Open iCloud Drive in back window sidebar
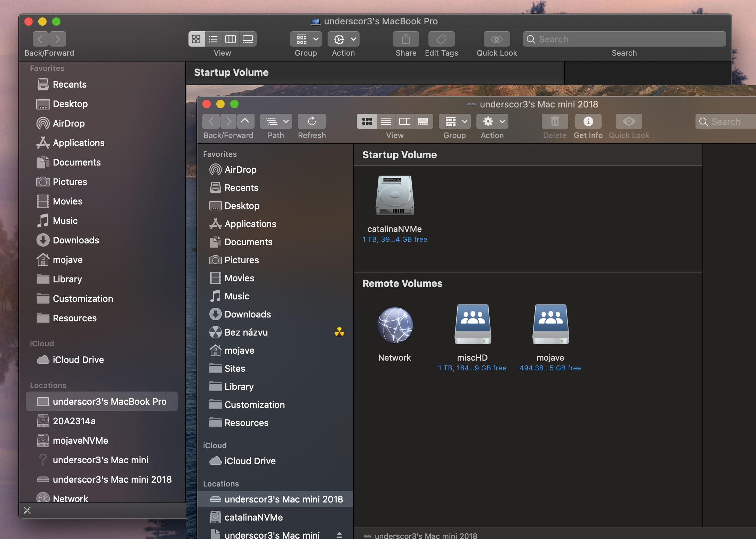The width and height of the screenshot is (756, 539). click(78, 360)
